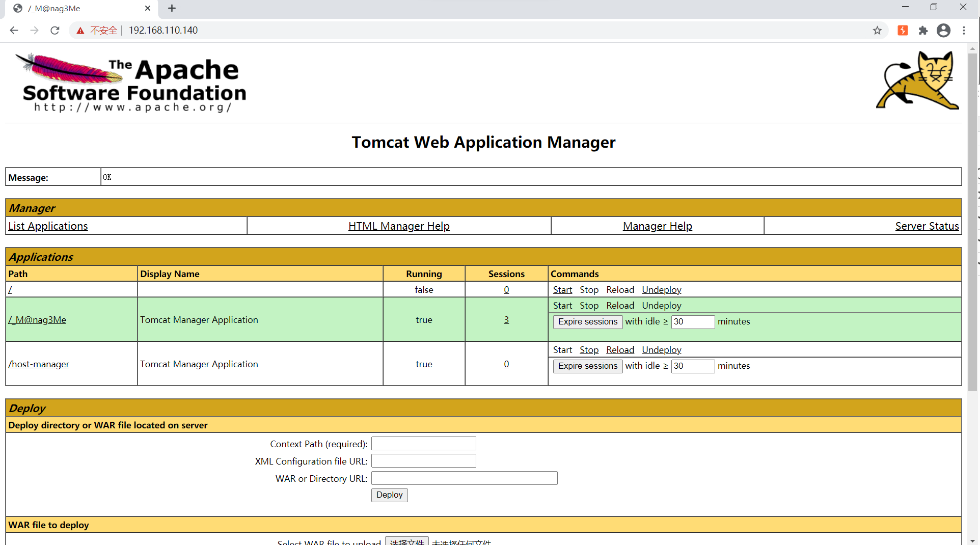Open a new tab with plus button
This screenshot has width=980, height=545.
(172, 8)
